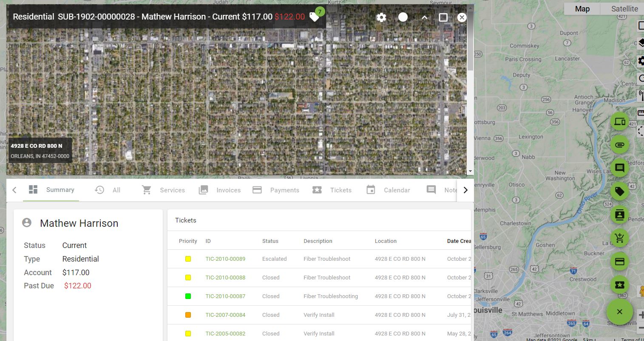
Task: Sort tickets by Priority column
Action: [x=188, y=241]
